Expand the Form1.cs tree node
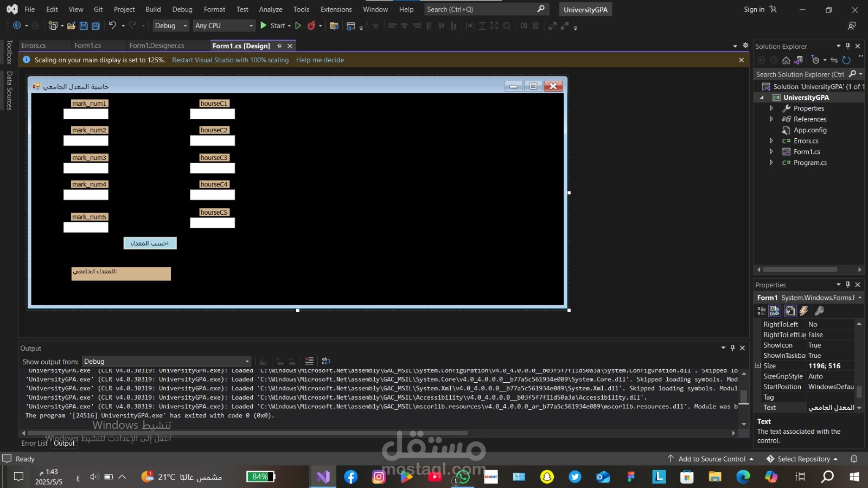 point(771,152)
